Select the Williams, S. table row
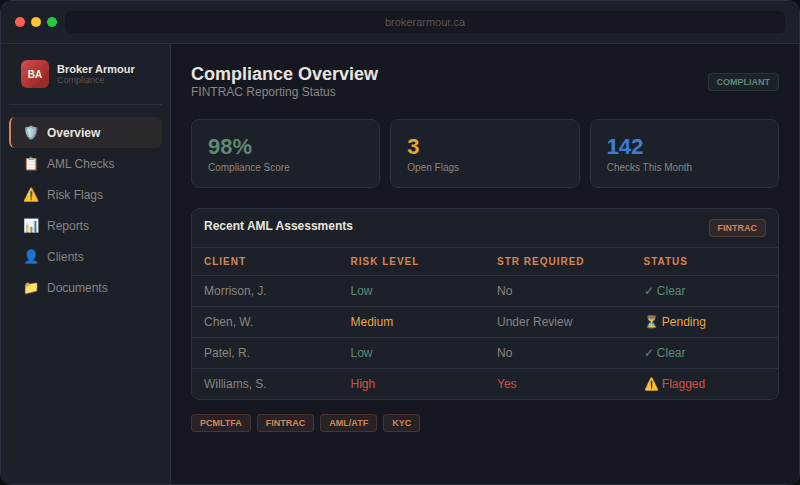Viewport: 800px width, 485px height. (x=485, y=384)
